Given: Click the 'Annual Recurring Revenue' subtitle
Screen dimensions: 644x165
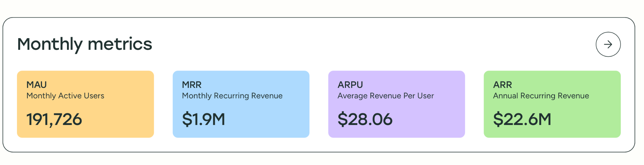Looking at the screenshot, I should (541, 96).
